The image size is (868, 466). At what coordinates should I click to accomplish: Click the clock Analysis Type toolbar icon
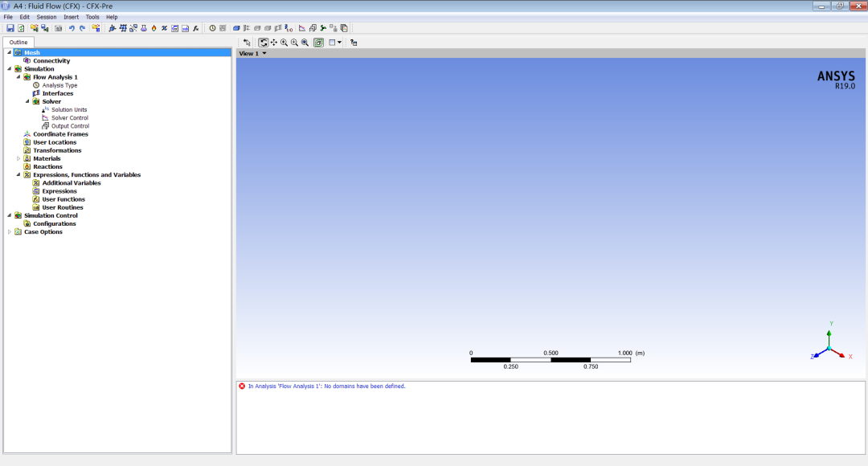tap(212, 28)
